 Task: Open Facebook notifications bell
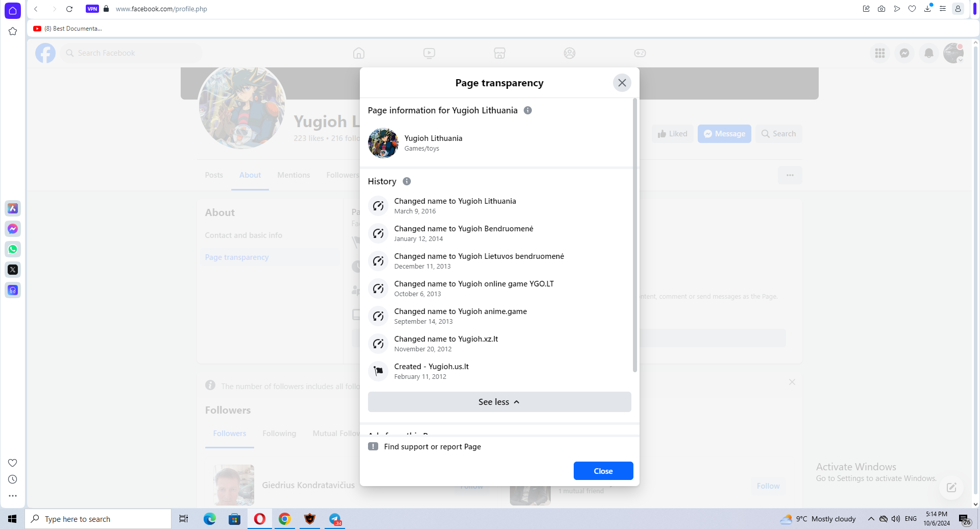point(929,53)
